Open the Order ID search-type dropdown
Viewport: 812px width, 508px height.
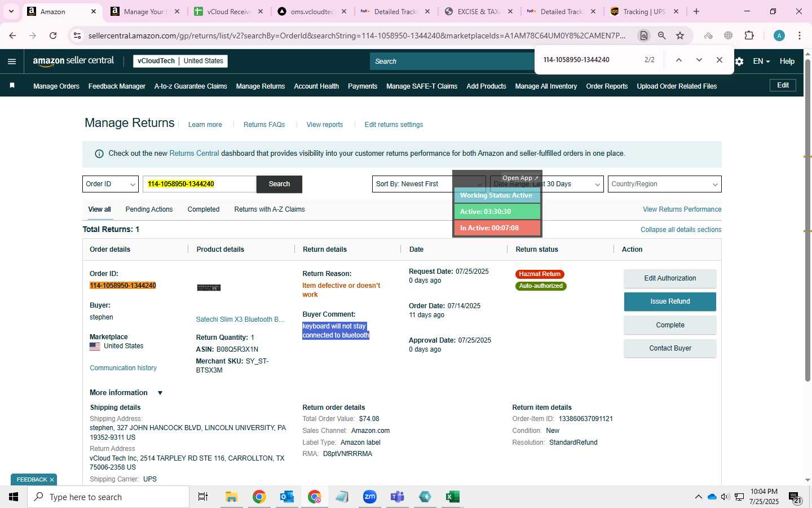pyautogui.click(x=111, y=184)
